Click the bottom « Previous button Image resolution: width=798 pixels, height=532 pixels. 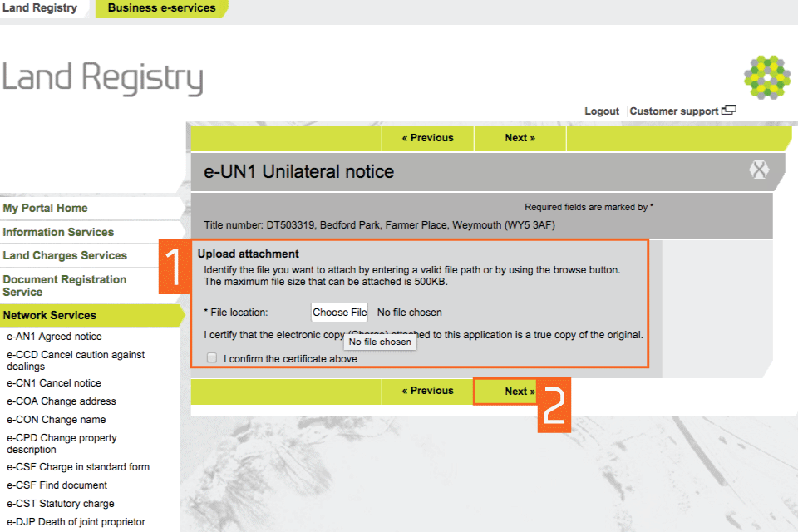[427, 391]
